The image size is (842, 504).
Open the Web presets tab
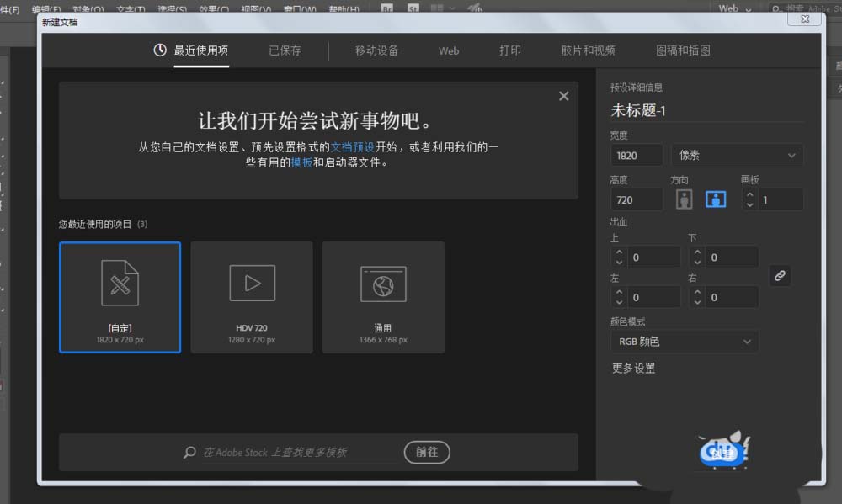(449, 51)
